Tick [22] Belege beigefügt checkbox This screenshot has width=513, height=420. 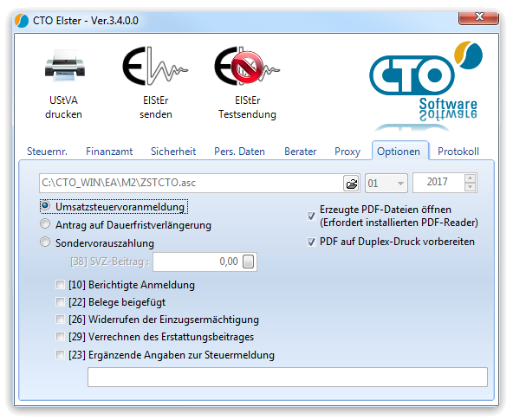pos(60,301)
